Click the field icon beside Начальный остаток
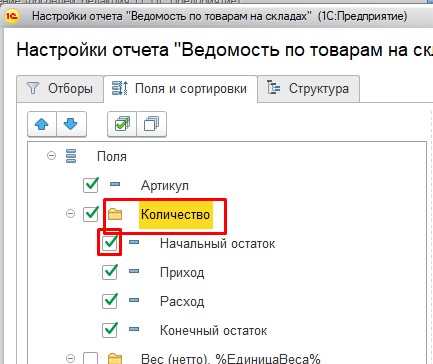 pyautogui.click(x=134, y=242)
